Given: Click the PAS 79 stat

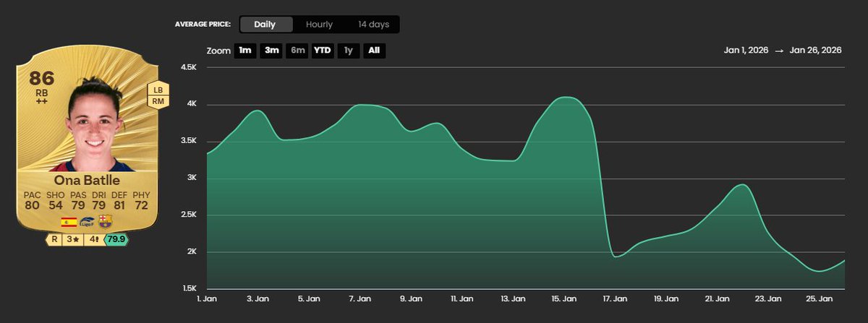Looking at the screenshot, I should point(77,201).
